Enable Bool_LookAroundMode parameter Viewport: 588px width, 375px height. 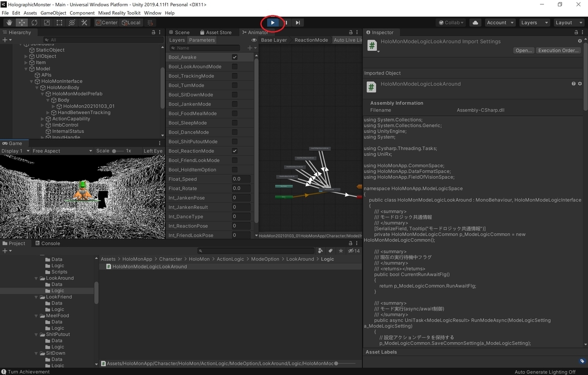pos(235,67)
